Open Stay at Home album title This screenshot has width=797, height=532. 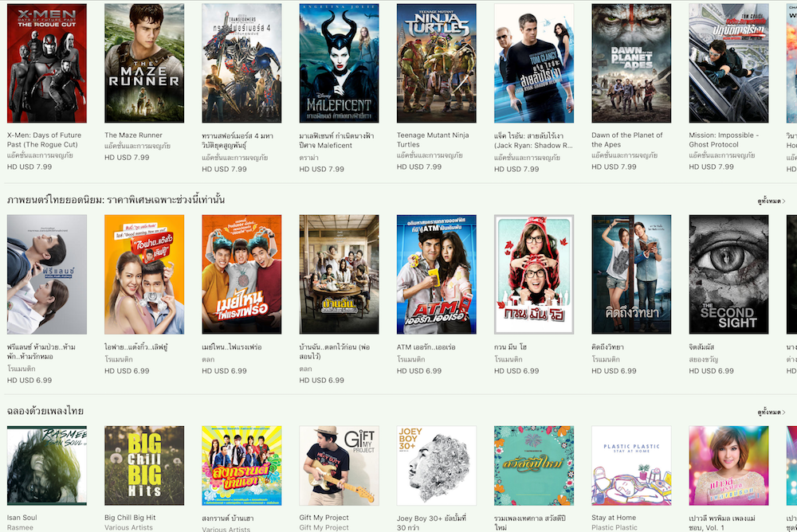click(614, 517)
